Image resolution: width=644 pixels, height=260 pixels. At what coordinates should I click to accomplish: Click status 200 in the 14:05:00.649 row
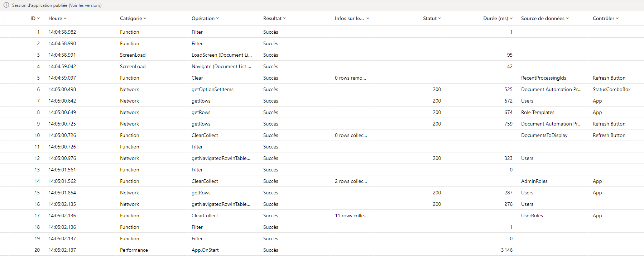pos(437,112)
